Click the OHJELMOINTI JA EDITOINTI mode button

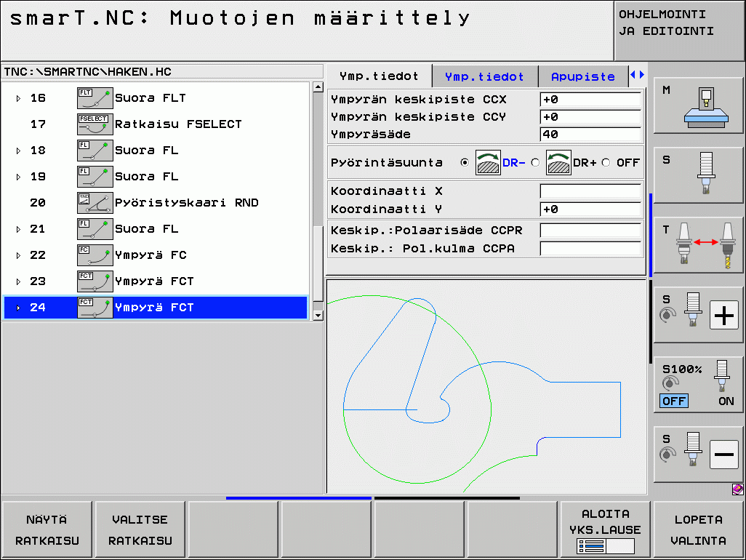pyautogui.click(x=679, y=31)
